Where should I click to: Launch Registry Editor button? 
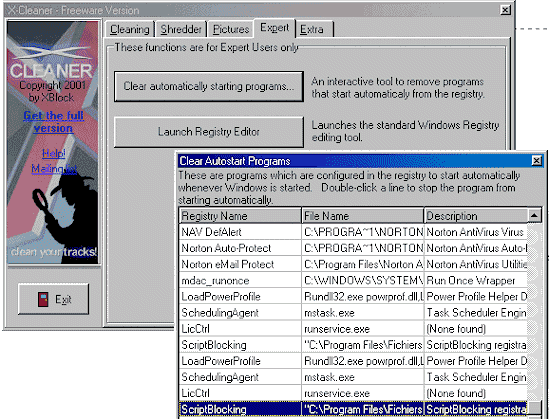(x=209, y=132)
